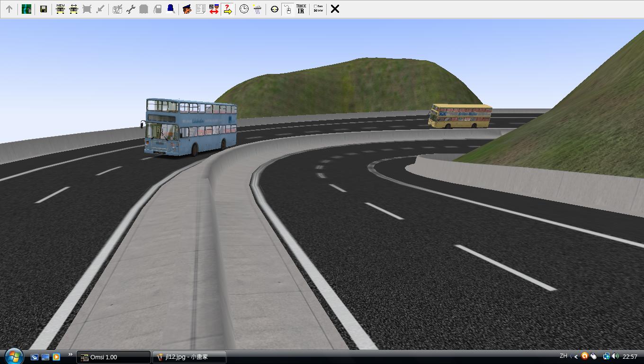
Task: Click the TrackIR toolbar button
Action: (x=301, y=9)
